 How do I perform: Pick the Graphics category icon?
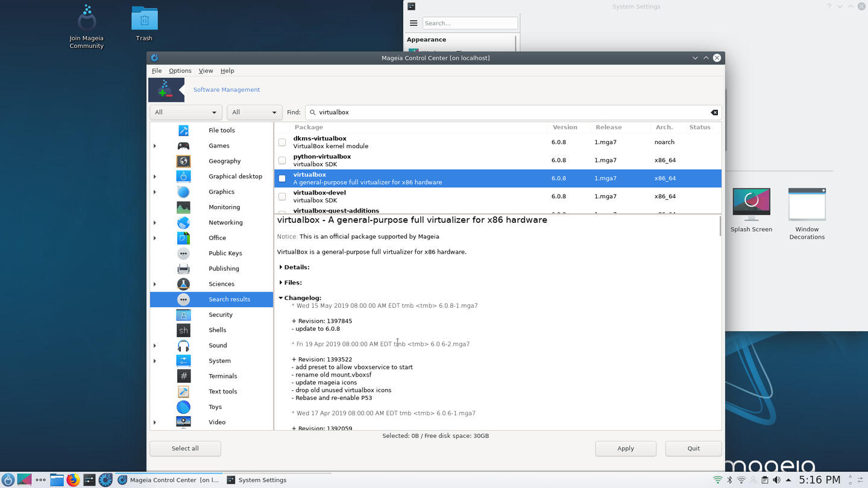[183, 192]
